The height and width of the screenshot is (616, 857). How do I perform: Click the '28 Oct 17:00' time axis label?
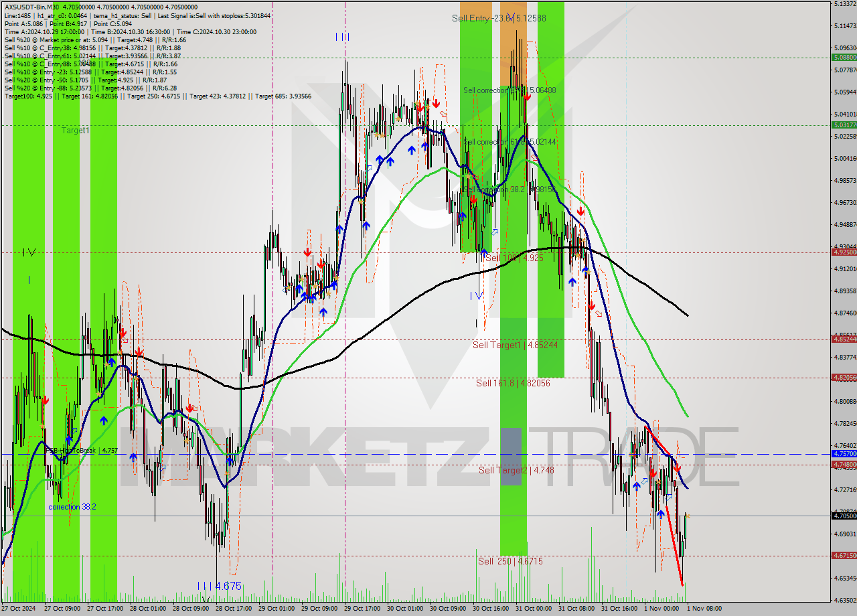233,609
